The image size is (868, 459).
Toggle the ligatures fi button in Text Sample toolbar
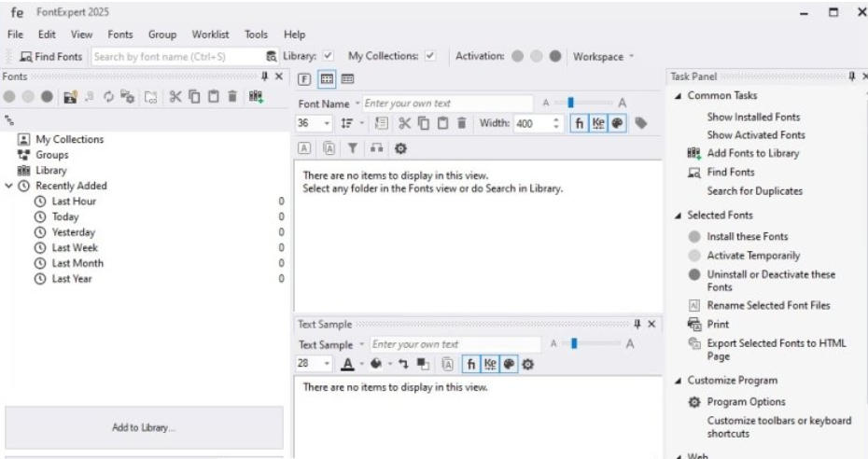coord(471,364)
